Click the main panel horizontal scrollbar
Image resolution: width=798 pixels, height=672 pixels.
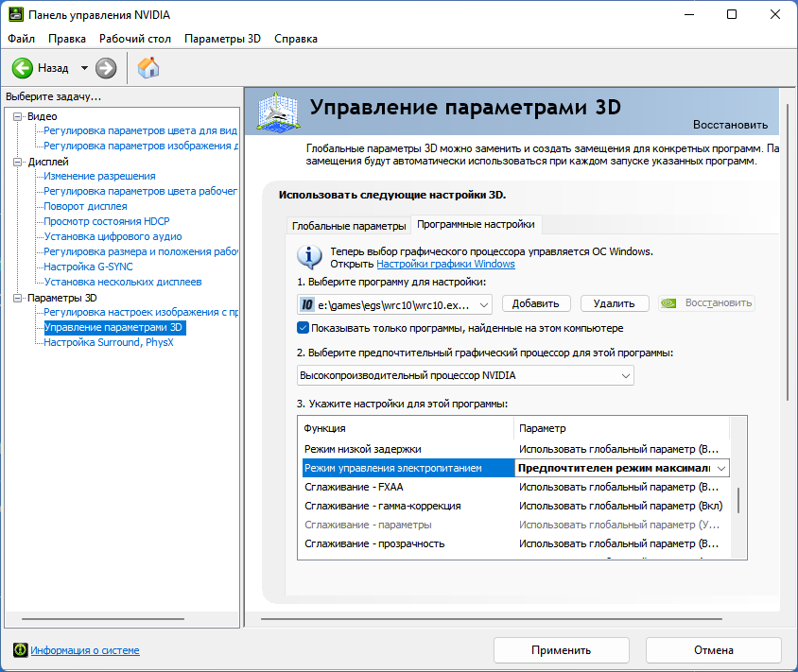coord(491,619)
